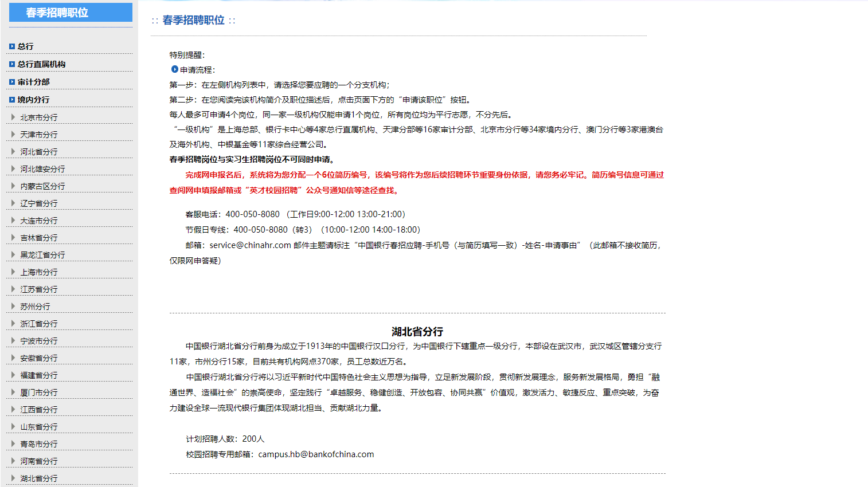
Task: Click the bold 春季招聘岗位与实习生招聘岗位 notice
Action: click(x=252, y=159)
